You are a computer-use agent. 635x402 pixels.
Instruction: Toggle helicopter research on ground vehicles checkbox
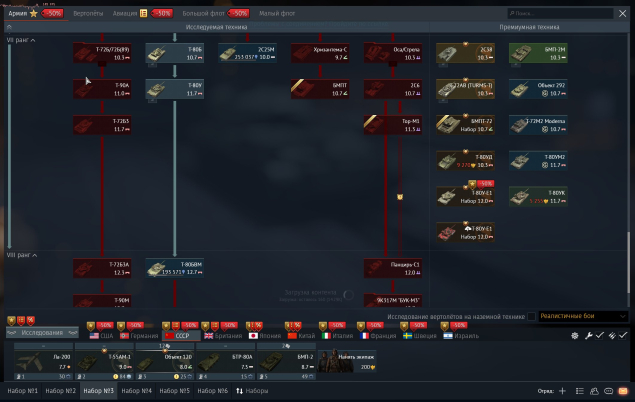(531, 316)
